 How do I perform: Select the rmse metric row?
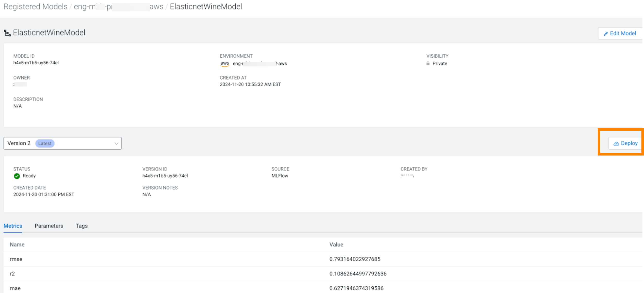pyautogui.click(x=16, y=259)
